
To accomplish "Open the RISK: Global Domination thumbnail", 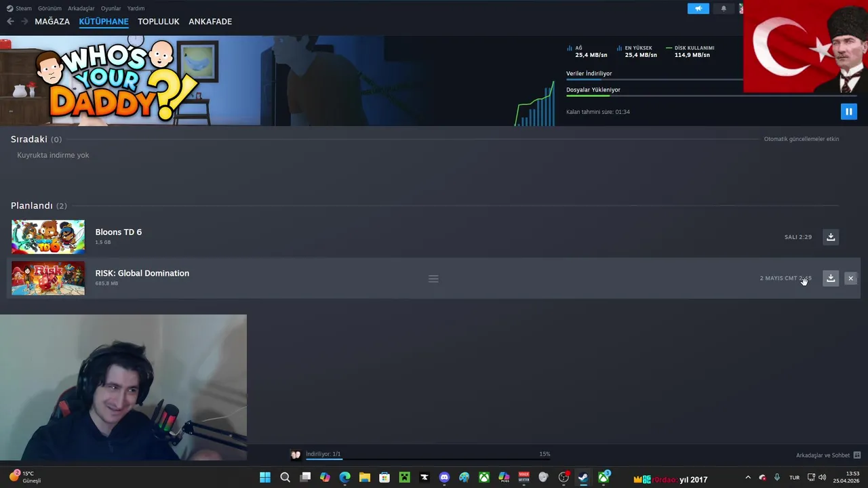I will coord(48,278).
